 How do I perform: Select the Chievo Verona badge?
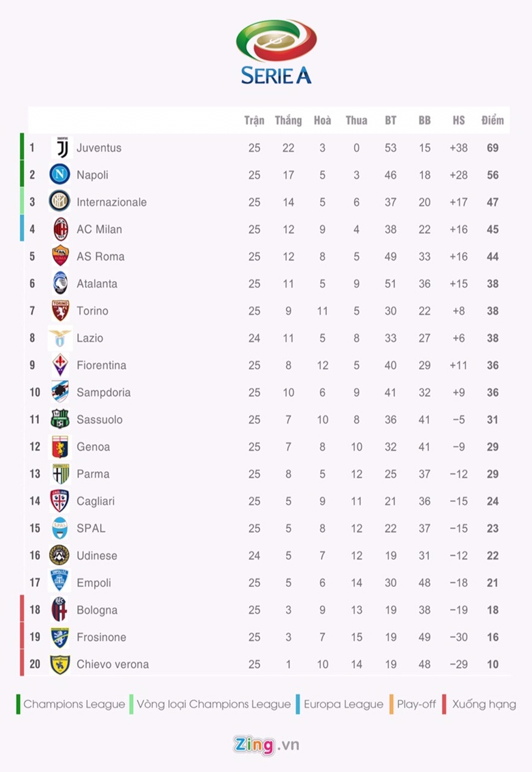tap(60, 664)
